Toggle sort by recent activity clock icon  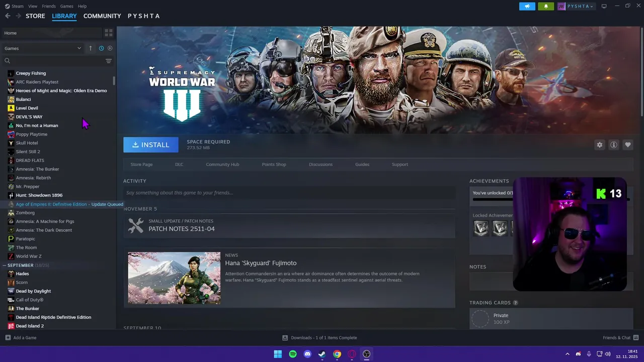[x=101, y=48]
